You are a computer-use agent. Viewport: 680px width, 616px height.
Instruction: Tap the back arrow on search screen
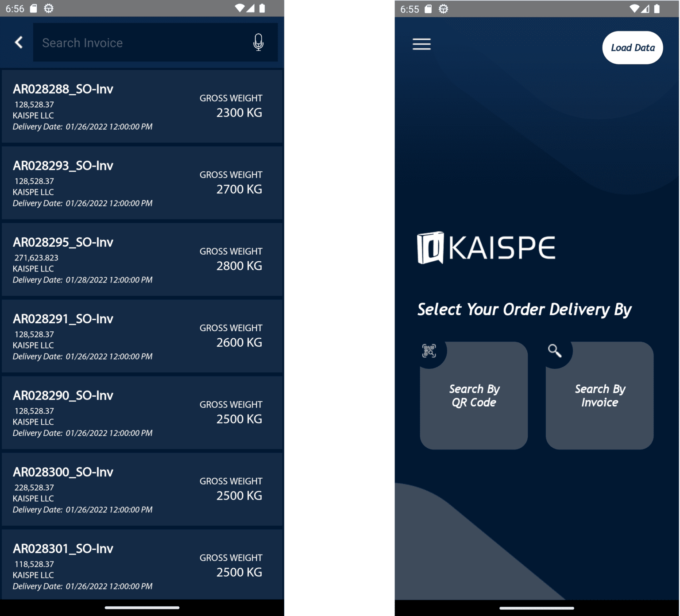(18, 42)
